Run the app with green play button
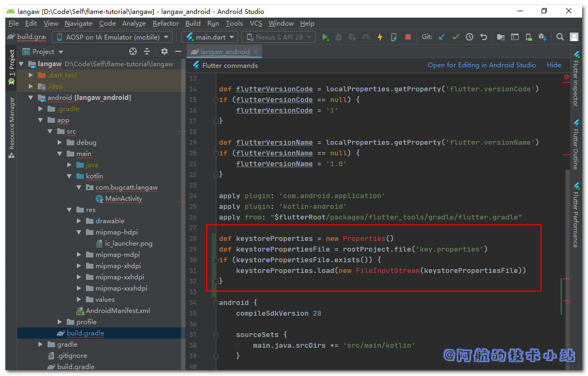The image size is (588, 376). pos(325,37)
